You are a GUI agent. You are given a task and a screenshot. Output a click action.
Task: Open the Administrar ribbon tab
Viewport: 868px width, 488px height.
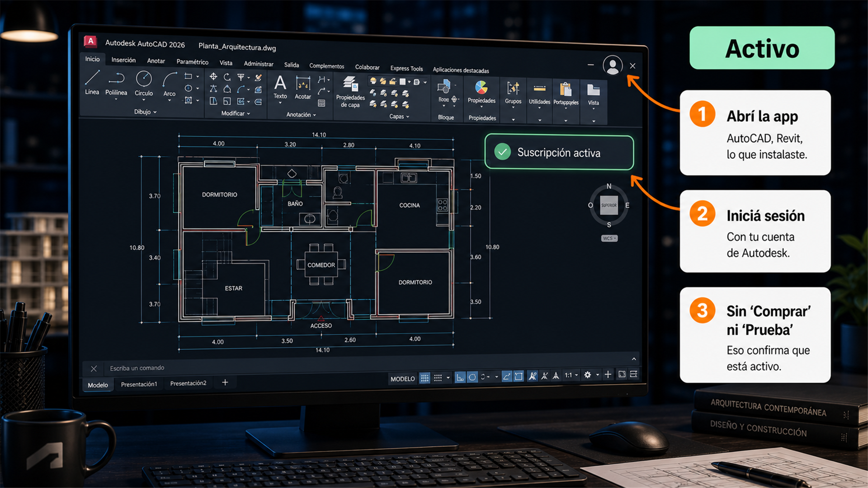coord(259,64)
